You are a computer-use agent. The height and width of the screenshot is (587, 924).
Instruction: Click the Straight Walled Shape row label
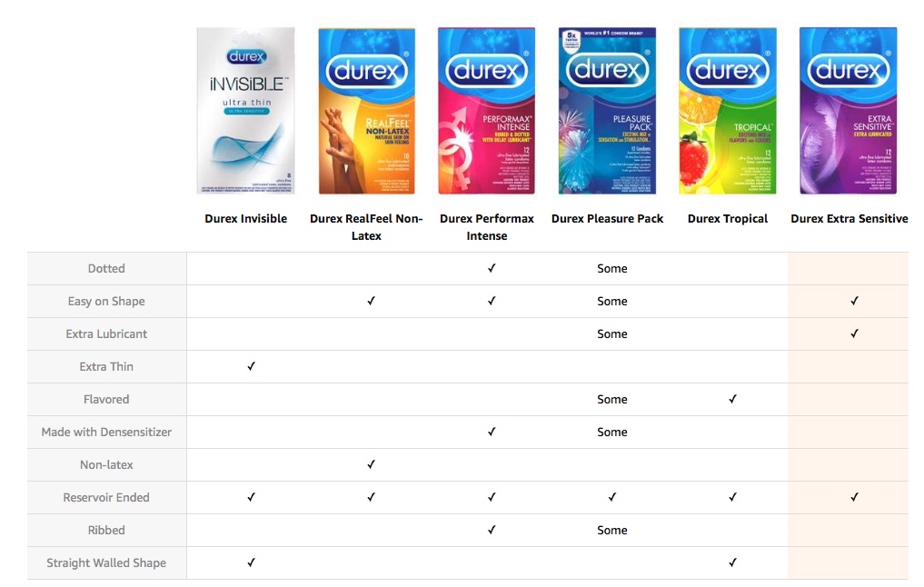point(106,562)
